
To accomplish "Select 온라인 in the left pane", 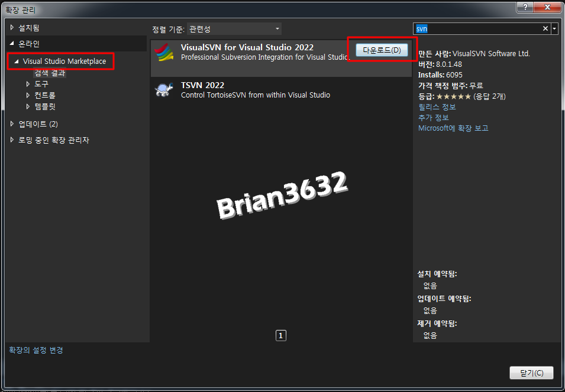I will coord(29,44).
